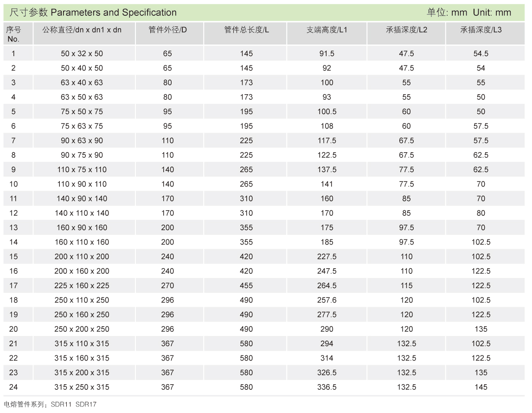
Task: Select the 50 x 32 x 50 diameter cell
Action: pyautogui.click(x=82, y=53)
